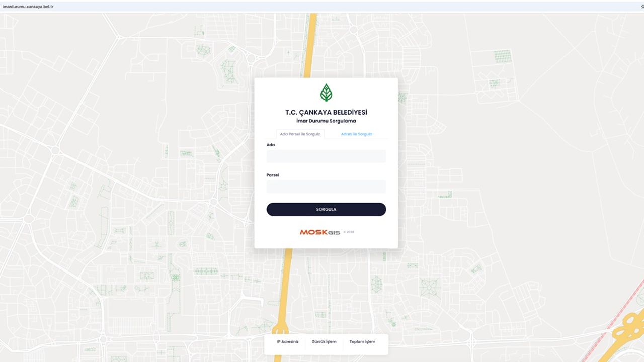Screen dimensions: 644x362
Task: Submit the query with the SORGULA button
Action: point(326,209)
